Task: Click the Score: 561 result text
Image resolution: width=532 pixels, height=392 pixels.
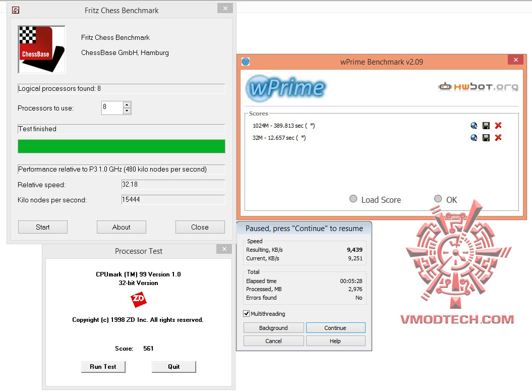Action: [134, 349]
